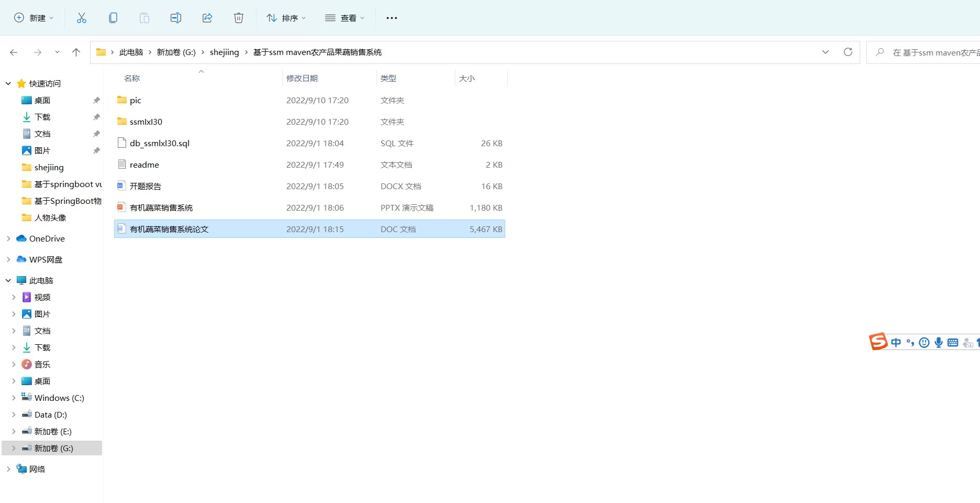Image resolution: width=980 pixels, height=503 pixels.
Task: Expand the OneDrive tree node
Action: [8, 238]
